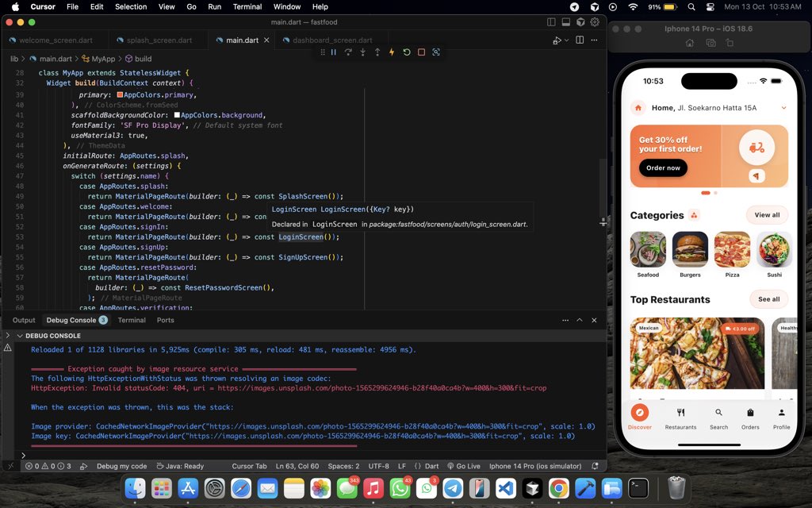Image resolution: width=812 pixels, height=508 pixels.
Task: Click the Step Into debug icon
Action: point(362,52)
